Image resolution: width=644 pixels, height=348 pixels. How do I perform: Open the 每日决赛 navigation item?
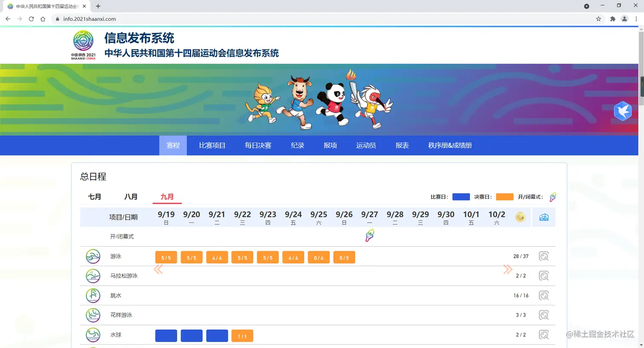(258, 145)
